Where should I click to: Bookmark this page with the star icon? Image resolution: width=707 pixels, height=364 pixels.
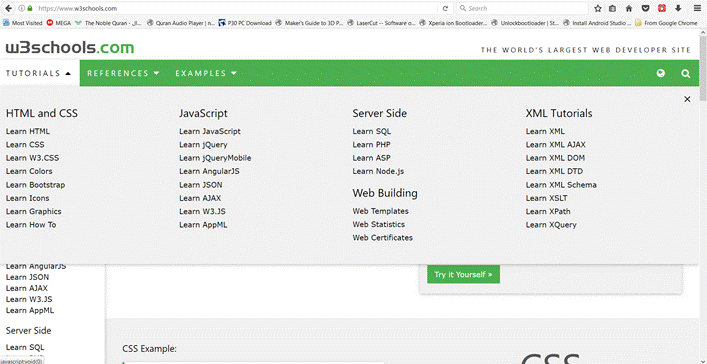pos(598,8)
